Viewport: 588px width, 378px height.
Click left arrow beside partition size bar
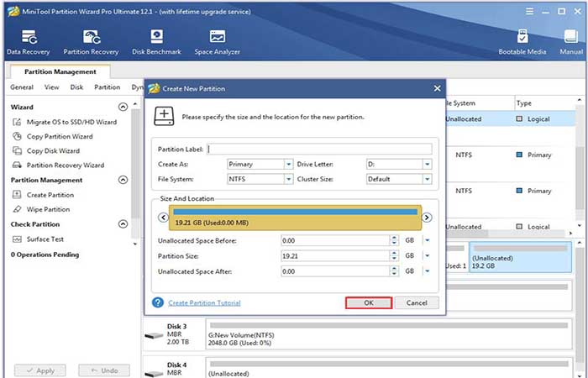163,218
